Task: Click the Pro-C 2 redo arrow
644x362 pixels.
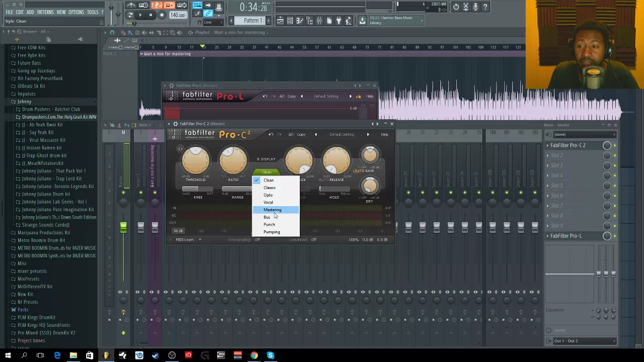Action: tap(279, 134)
